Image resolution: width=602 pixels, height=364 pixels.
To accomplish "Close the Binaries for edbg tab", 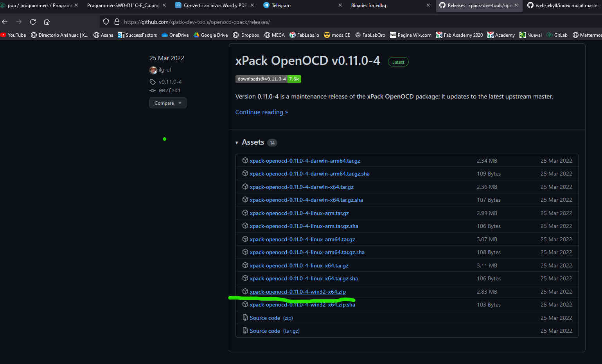I will click(428, 5).
